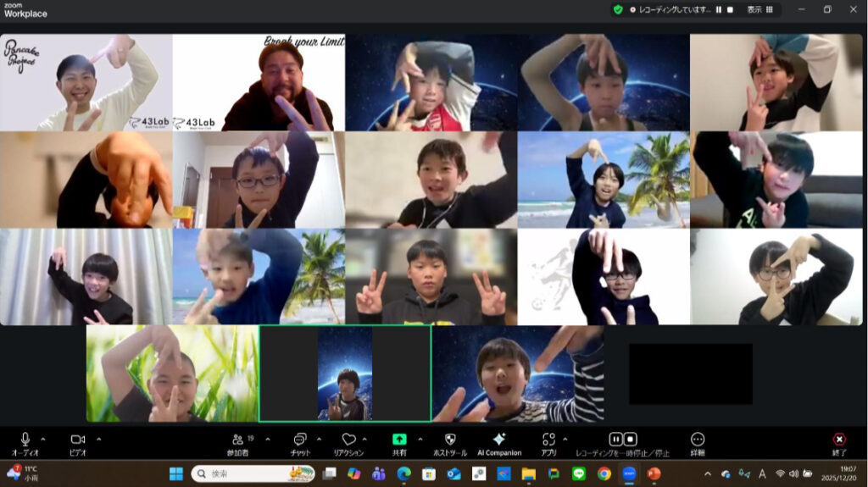Expand the share options arrow beside 共有
The image size is (868, 487).
[x=420, y=439]
